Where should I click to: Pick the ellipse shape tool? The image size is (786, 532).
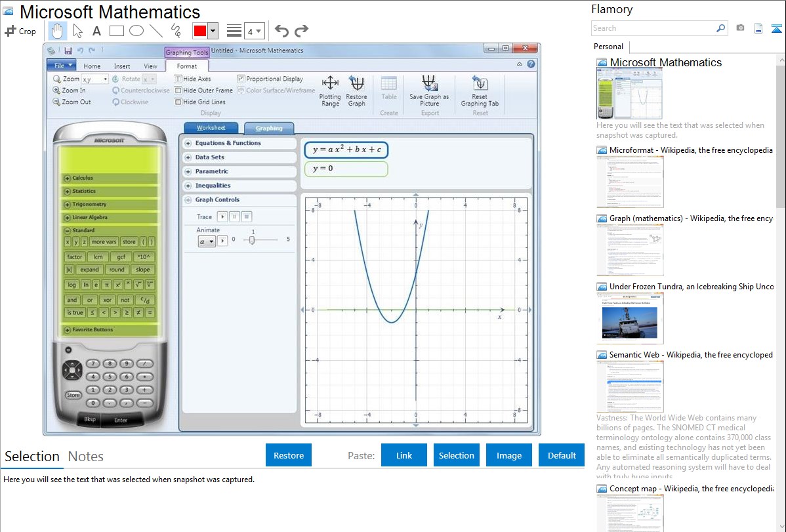136,31
